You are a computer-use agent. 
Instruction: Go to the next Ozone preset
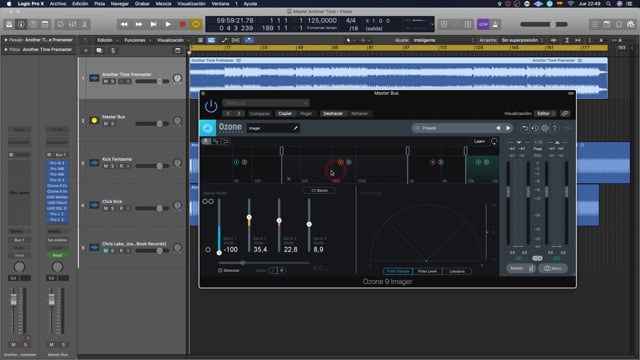[x=508, y=128]
